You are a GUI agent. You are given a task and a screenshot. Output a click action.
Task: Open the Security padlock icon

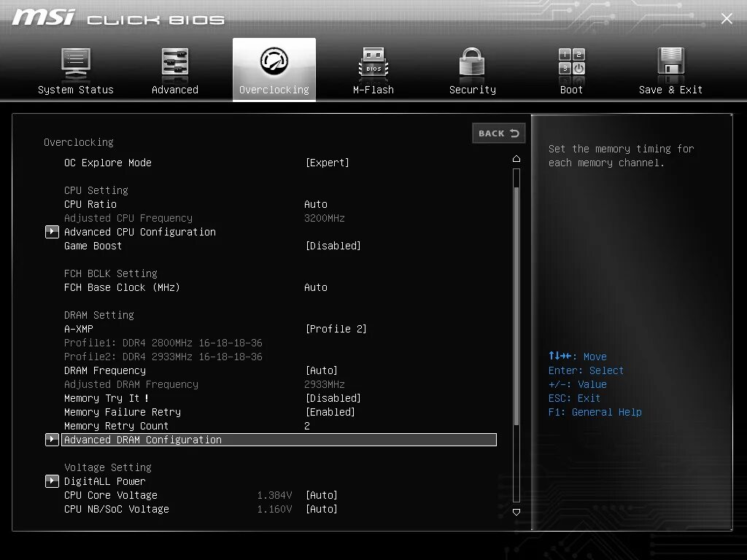(472, 62)
